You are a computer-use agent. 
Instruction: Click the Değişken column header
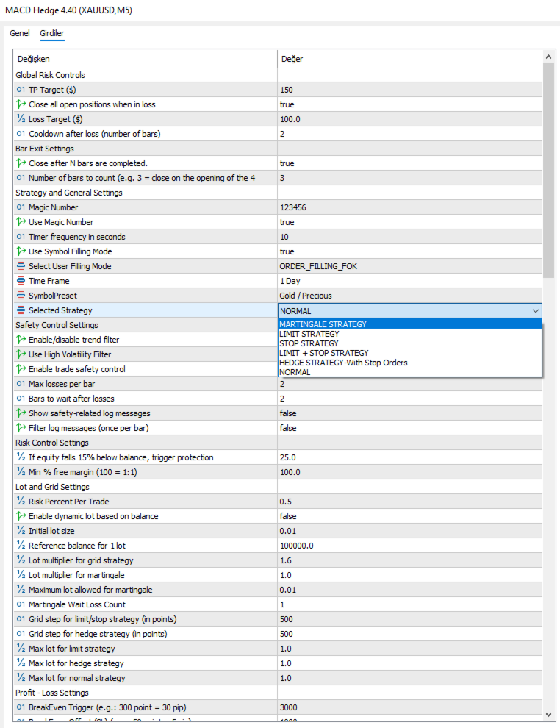pos(33,59)
